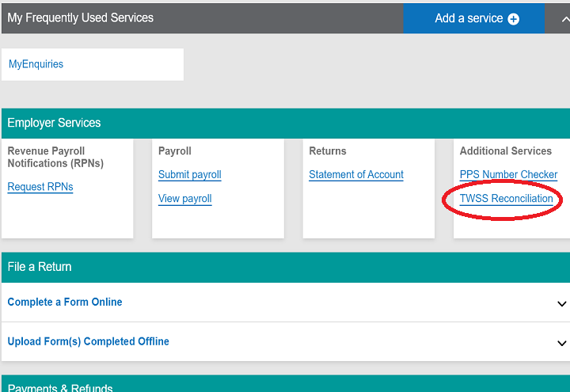Select the Complete a Form Online label

click(x=65, y=303)
